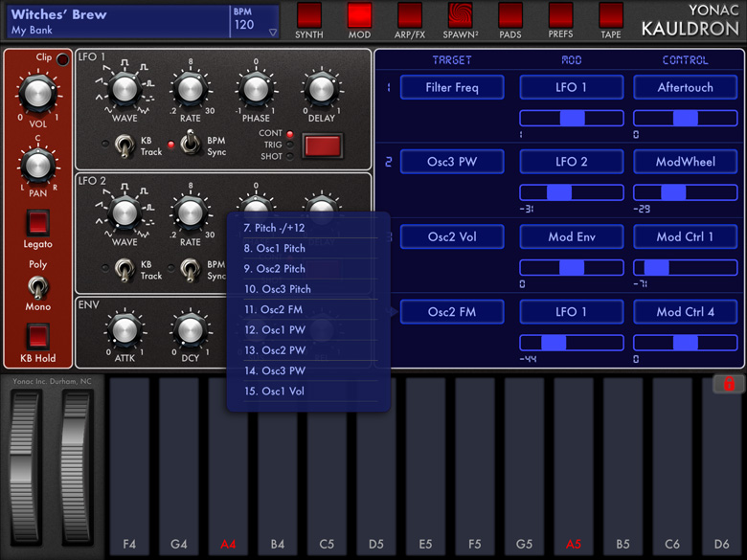Viewport: 747px width, 560px height.
Task: Open the Mod Env mod selector
Action: coord(571,236)
